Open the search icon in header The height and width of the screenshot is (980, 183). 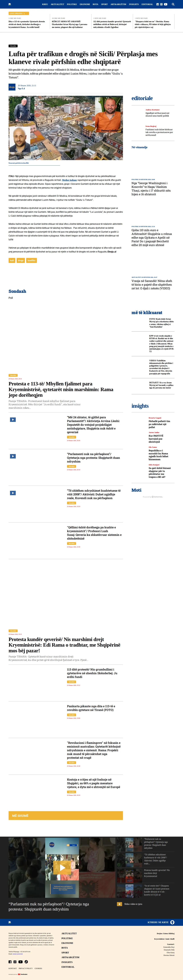173,4
